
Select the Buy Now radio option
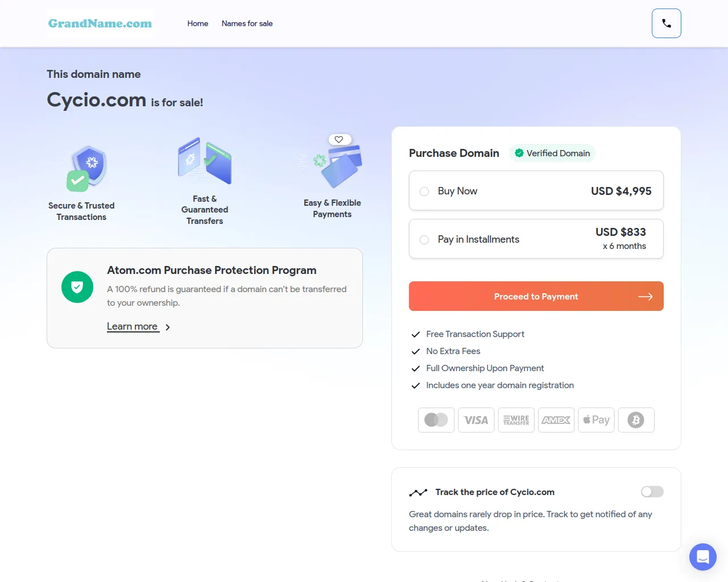[x=424, y=192]
